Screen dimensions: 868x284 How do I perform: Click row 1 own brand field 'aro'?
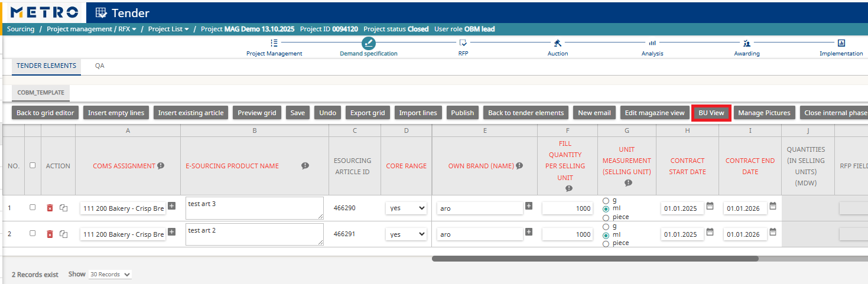(x=480, y=208)
